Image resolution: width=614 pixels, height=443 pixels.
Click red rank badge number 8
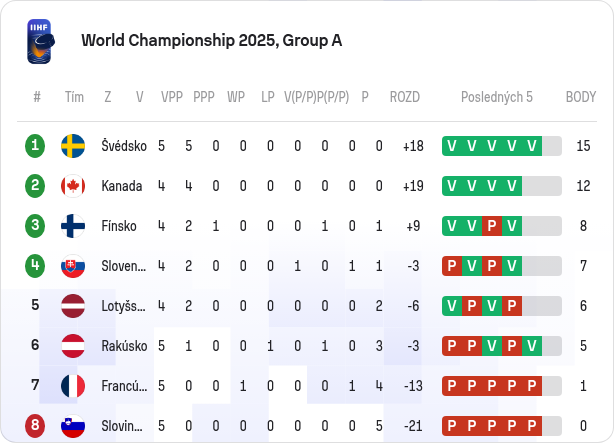tap(35, 426)
